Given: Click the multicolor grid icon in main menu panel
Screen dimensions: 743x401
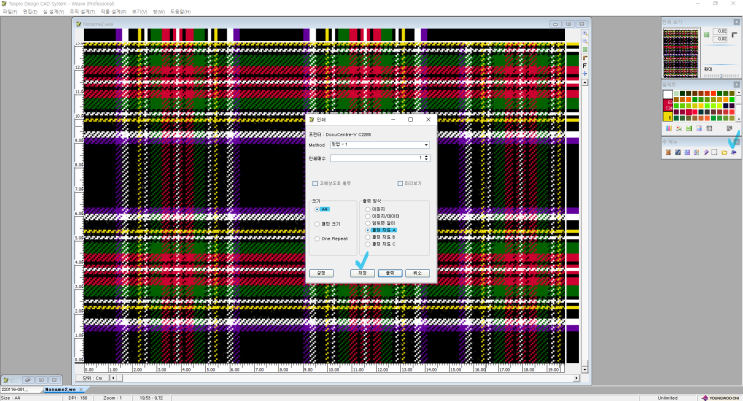Looking at the screenshot, I should point(696,152).
